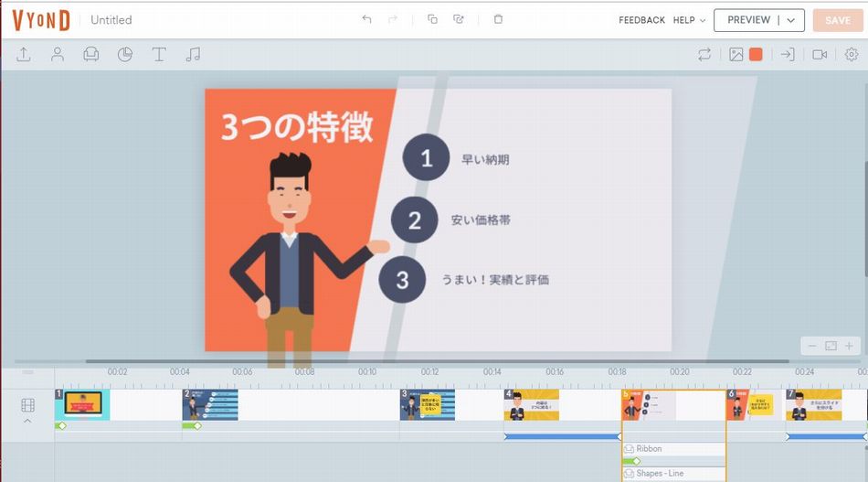868x482 pixels.
Task: Select the number 1 circle on stage
Action: 427,157
